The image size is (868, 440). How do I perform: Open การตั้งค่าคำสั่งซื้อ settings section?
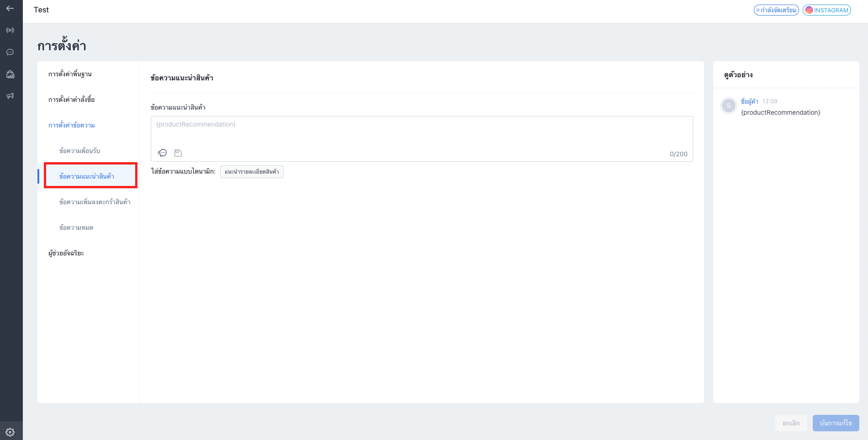coord(71,100)
